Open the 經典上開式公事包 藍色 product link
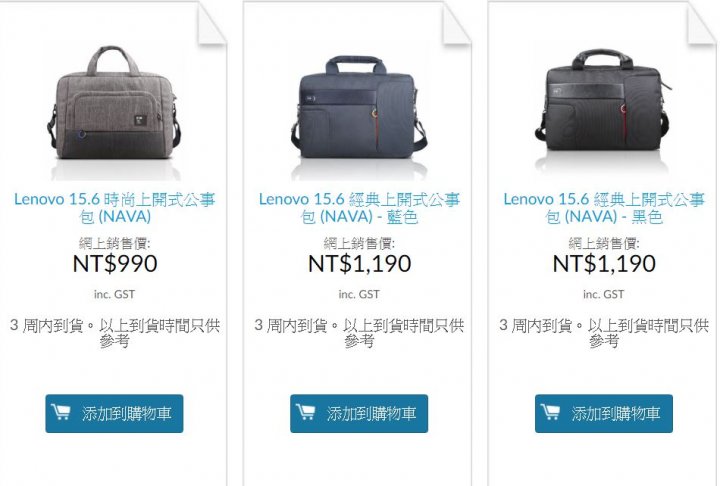The width and height of the screenshot is (720, 486). pos(359,208)
